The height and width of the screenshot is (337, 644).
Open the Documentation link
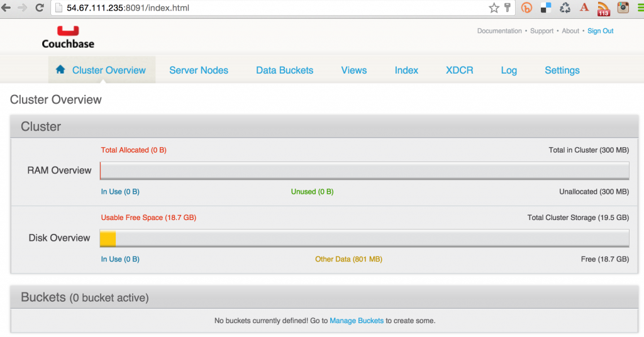[499, 31]
